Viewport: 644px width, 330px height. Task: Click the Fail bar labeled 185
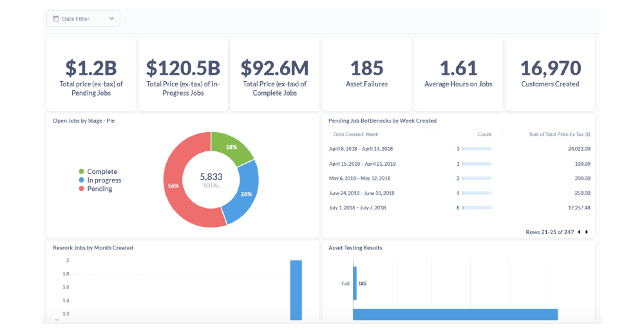(355, 283)
